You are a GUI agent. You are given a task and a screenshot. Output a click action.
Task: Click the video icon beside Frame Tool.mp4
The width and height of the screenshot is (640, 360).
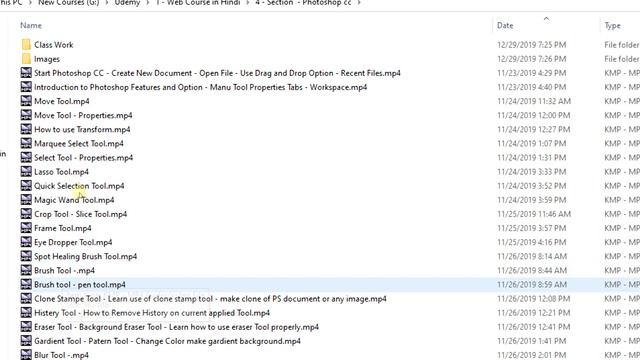[26, 228]
